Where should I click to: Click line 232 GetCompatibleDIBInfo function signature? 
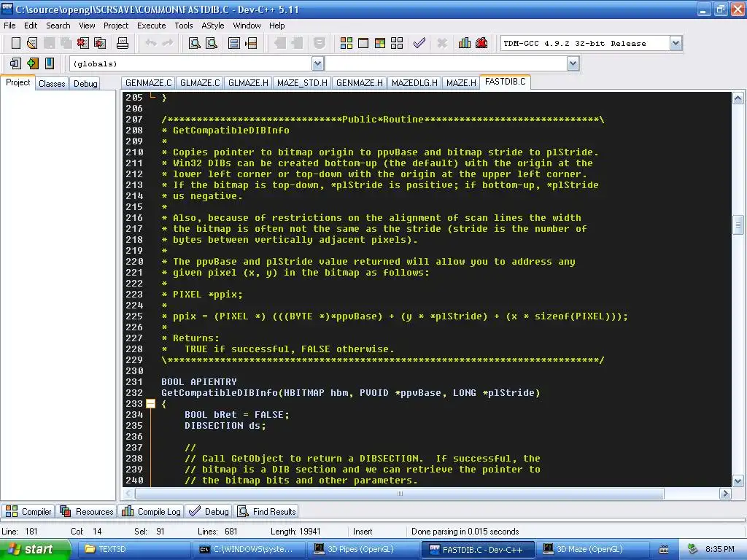point(351,393)
